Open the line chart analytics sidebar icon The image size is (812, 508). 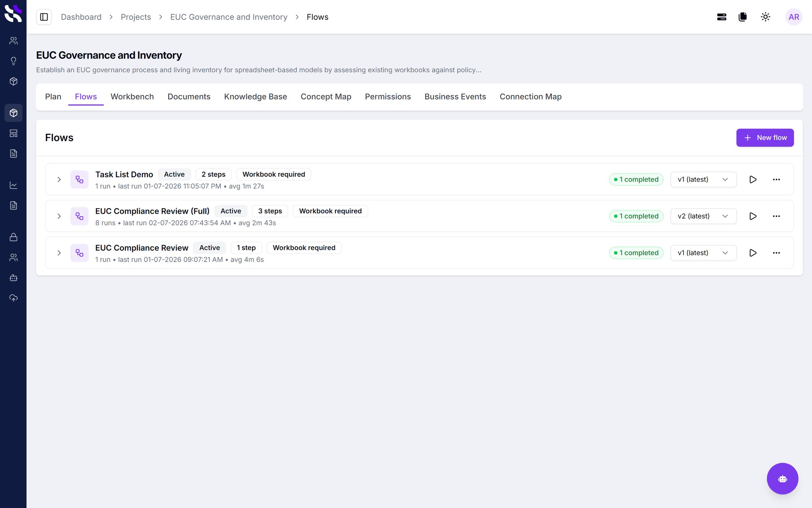tap(13, 185)
